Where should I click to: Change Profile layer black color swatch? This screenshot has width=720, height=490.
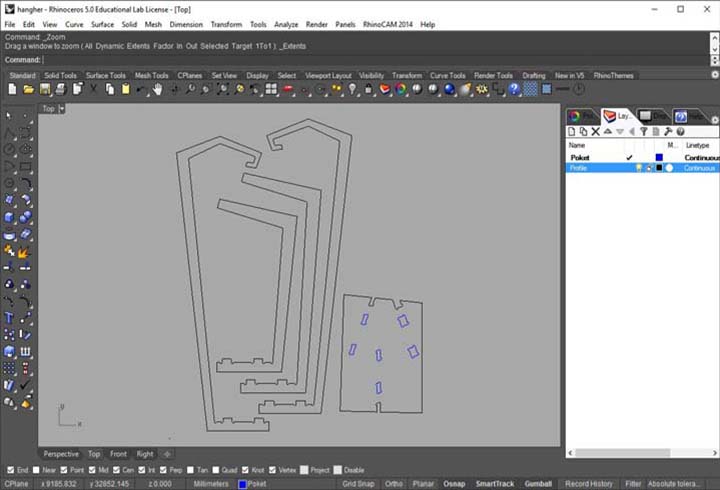(659, 168)
